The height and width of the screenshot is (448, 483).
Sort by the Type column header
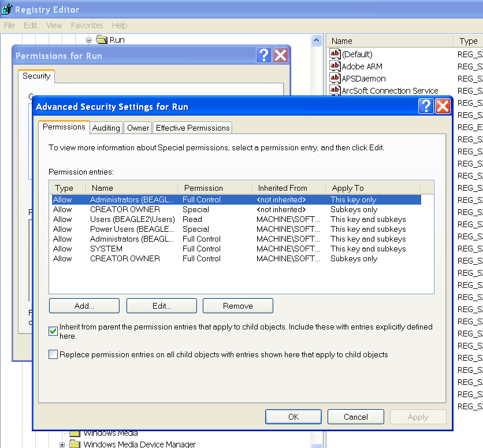(x=68, y=188)
